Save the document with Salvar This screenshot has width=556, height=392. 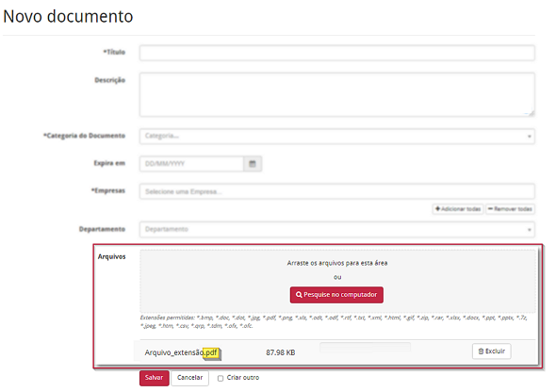click(154, 378)
